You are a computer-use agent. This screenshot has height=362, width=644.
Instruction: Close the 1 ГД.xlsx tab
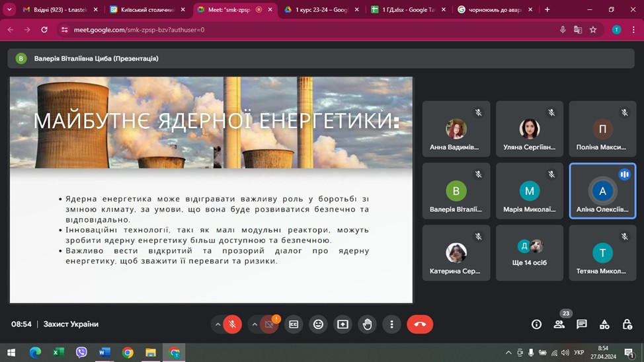[x=444, y=9]
